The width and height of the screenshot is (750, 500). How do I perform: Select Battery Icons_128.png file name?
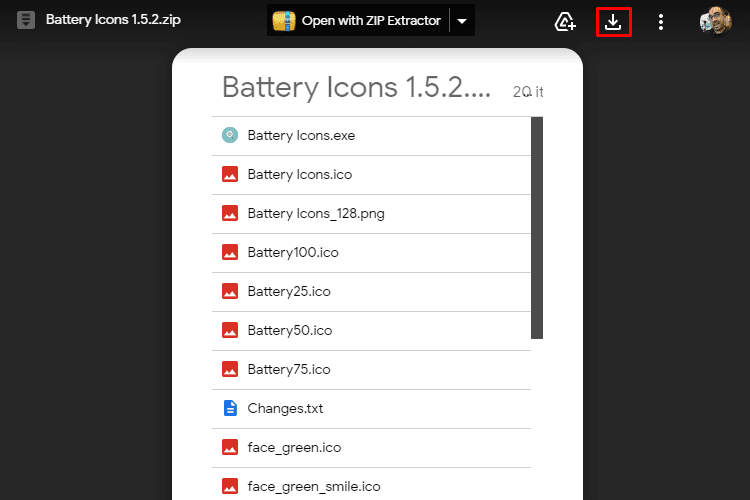[x=316, y=213]
